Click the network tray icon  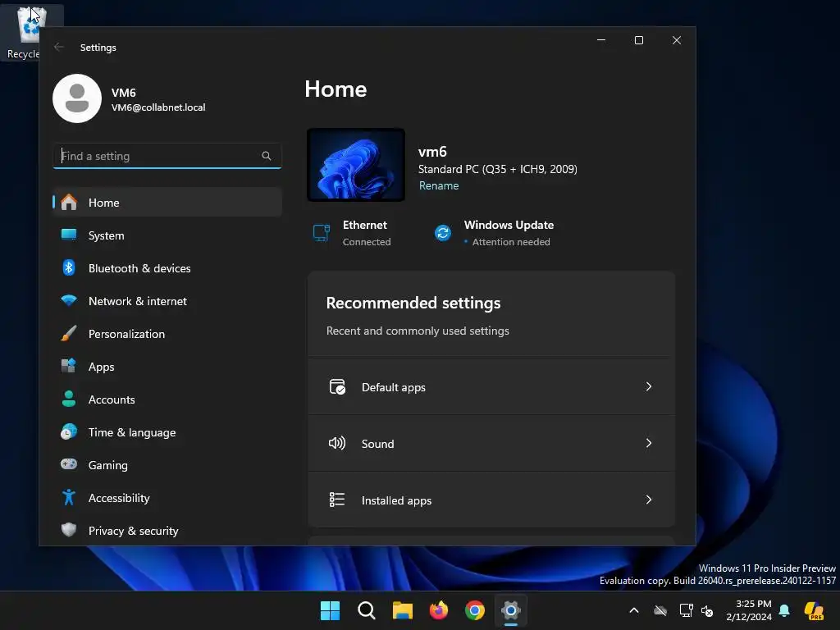[686, 610]
